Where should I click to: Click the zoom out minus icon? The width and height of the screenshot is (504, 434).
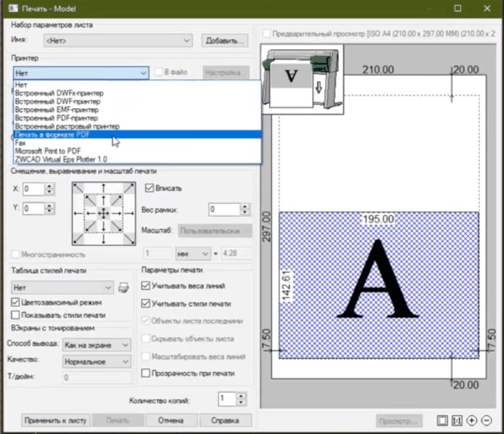[x=486, y=421]
